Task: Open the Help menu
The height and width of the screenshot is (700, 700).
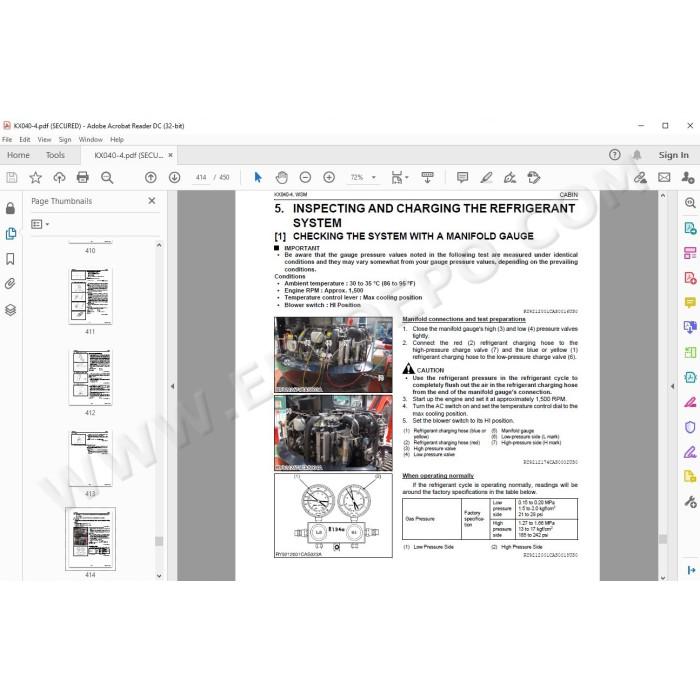Action: [x=117, y=139]
